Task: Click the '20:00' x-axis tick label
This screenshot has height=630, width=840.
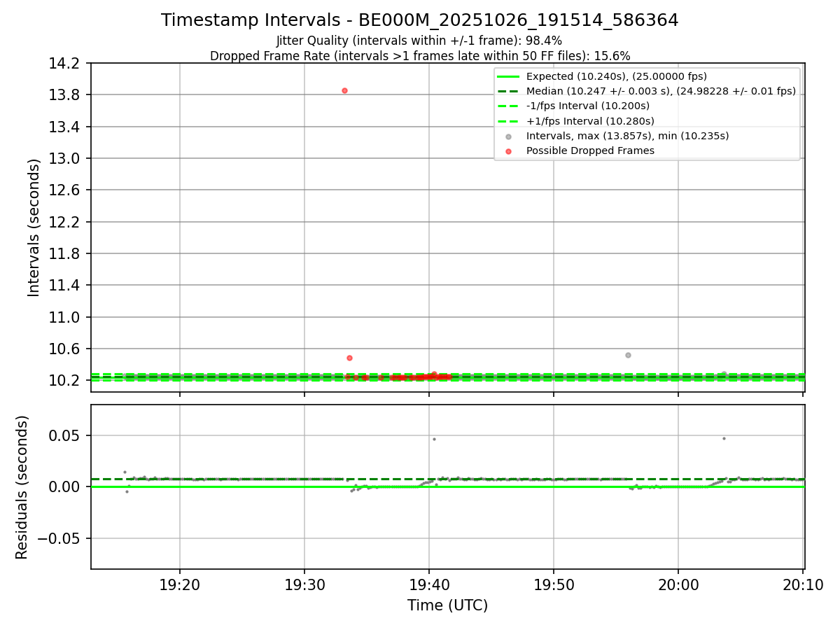Action: tap(678, 584)
